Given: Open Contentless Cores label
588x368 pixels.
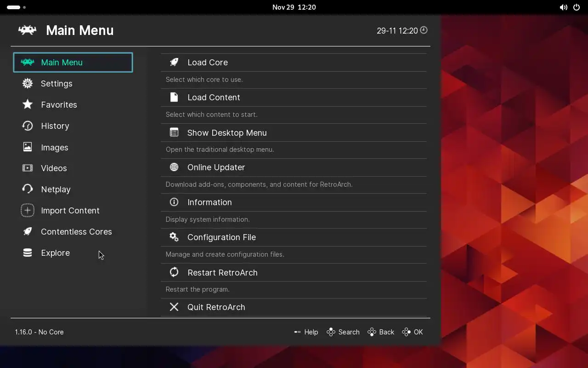Looking at the screenshot, I should click(76, 232).
